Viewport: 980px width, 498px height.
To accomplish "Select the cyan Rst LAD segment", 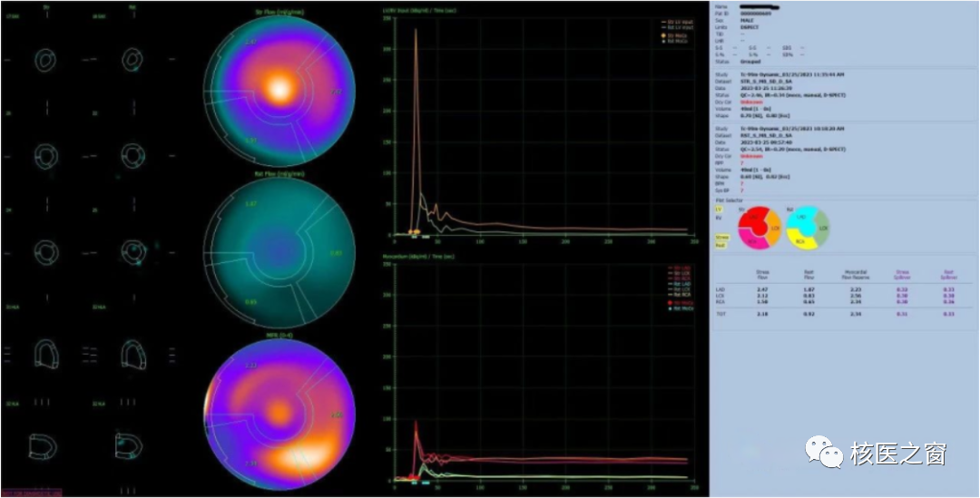I will click(x=802, y=219).
